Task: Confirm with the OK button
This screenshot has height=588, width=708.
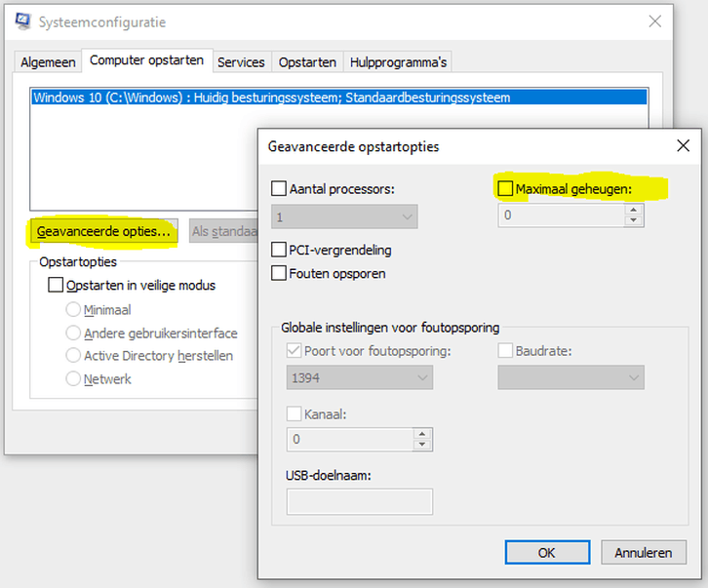Action: (x=547, y=552)
